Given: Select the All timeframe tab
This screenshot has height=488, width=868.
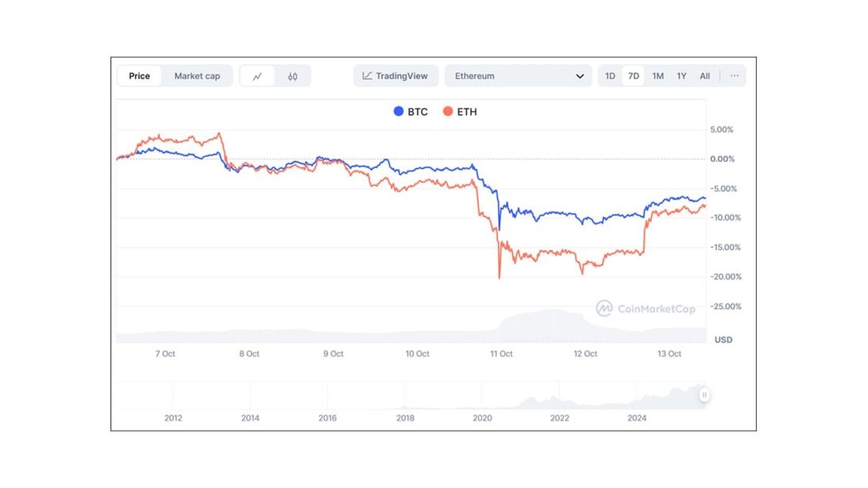Looking at the screenshot, I should 705,75.
